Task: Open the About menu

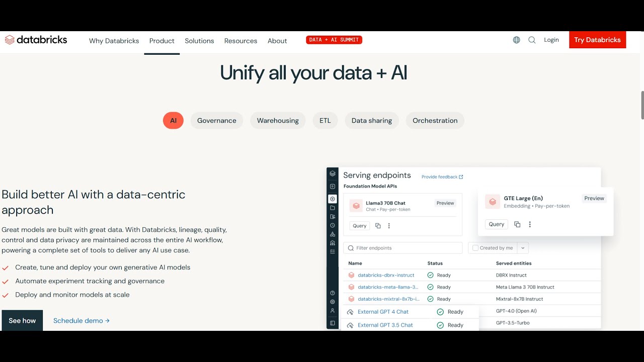Action: [x=277, y=41]
